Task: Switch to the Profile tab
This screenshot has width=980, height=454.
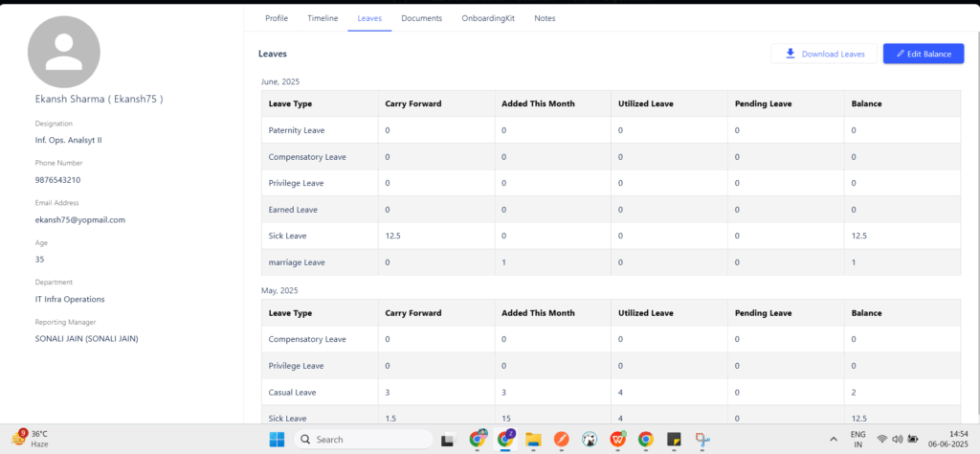Action: pyautogui.click(x=276, y=18)
